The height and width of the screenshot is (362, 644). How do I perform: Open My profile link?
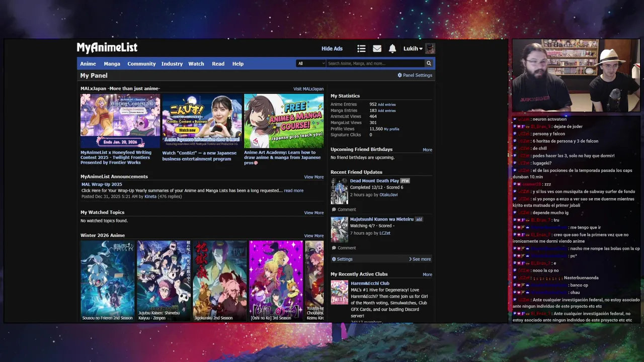click(391, 129)
